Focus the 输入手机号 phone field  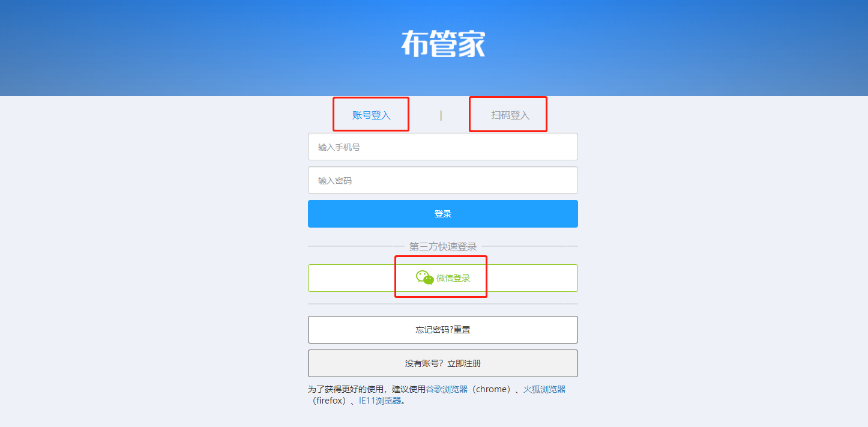[443, 147]
